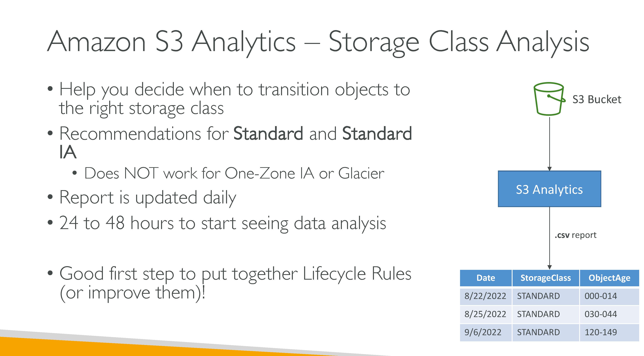Click the blue S3 Analytics box

pyautogui.click(x=549, y=189)
